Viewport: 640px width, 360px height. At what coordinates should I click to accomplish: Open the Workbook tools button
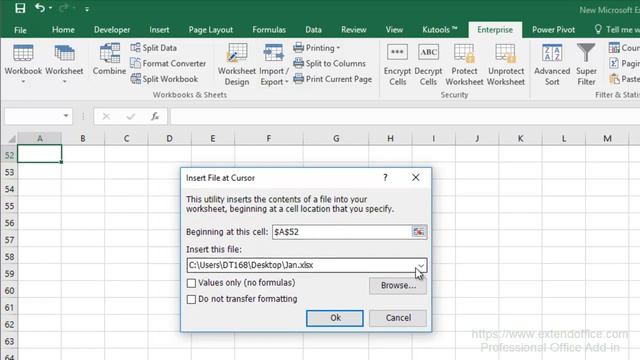pyautogui.click(x=23, y=64)
